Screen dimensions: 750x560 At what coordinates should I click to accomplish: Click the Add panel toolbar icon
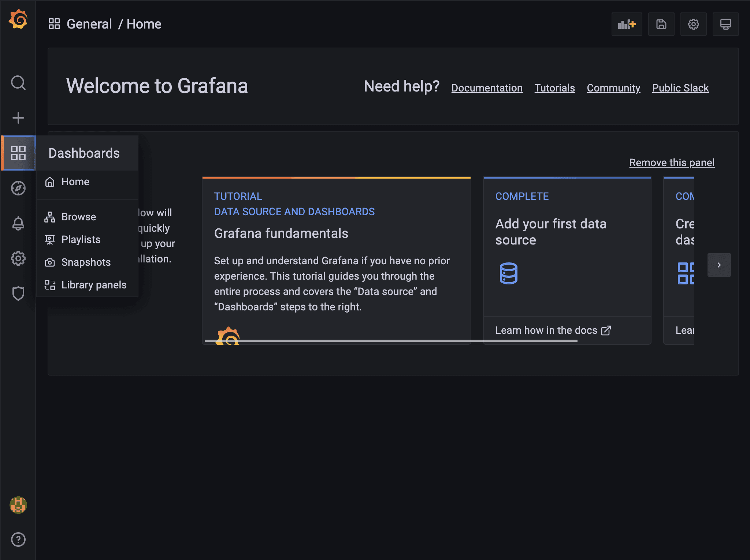pos(627,24)
